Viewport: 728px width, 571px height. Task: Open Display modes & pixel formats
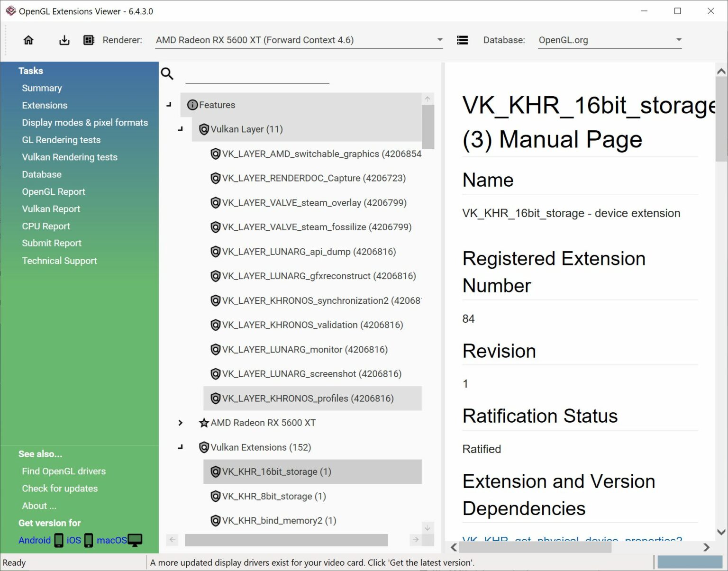85,123
